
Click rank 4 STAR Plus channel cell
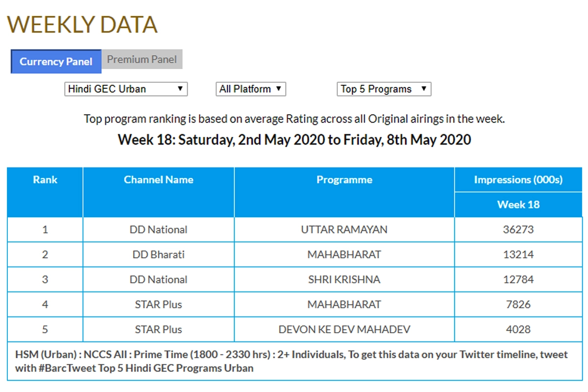pos(158,305)
